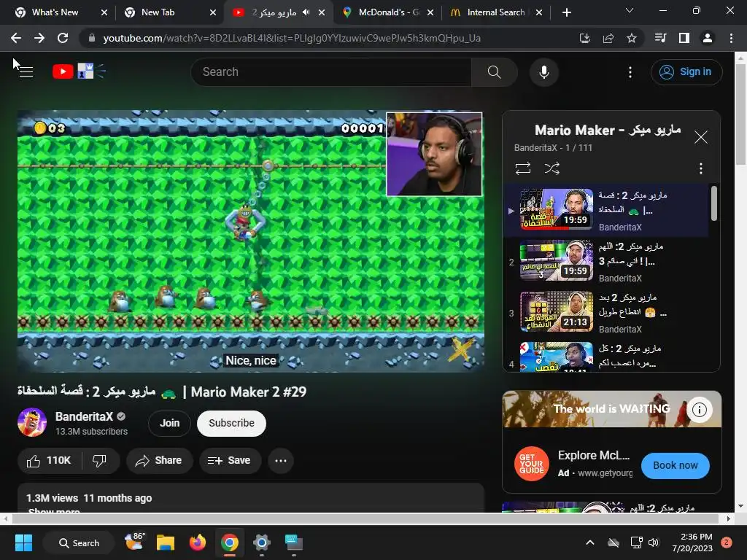Show hidden system tray icons
Viewport: 747px width, 560px height.
pos(589,542)
